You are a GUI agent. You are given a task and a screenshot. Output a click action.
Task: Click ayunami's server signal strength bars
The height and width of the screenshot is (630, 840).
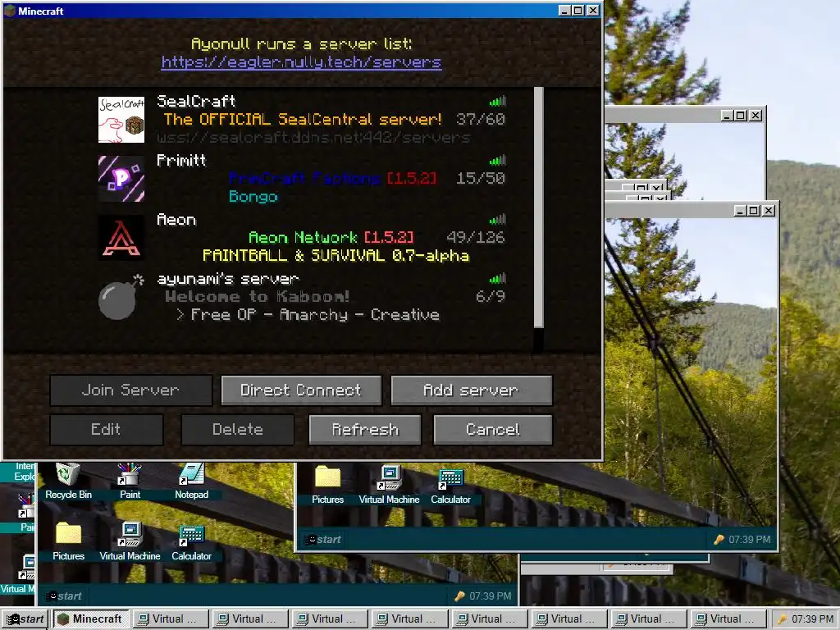497,278
